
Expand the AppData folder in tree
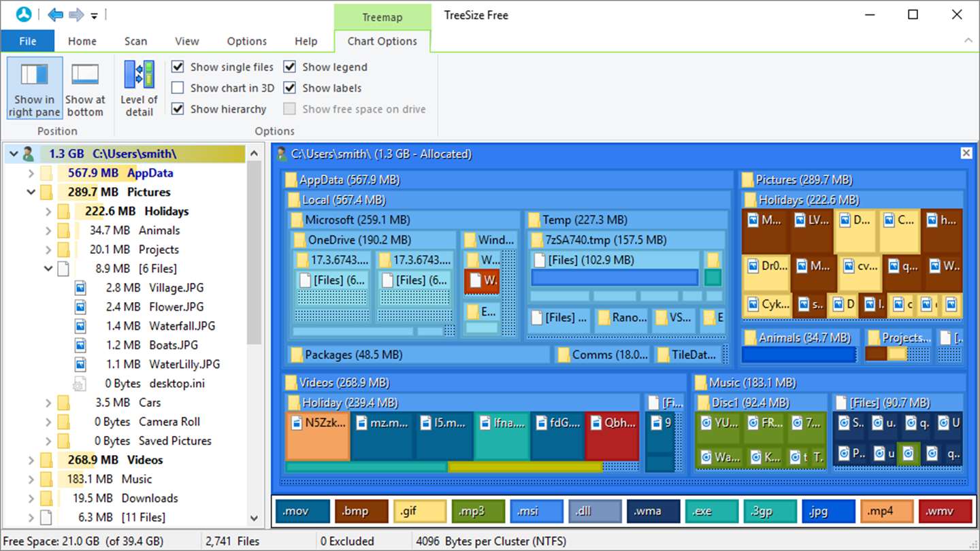tap(31, 173)
